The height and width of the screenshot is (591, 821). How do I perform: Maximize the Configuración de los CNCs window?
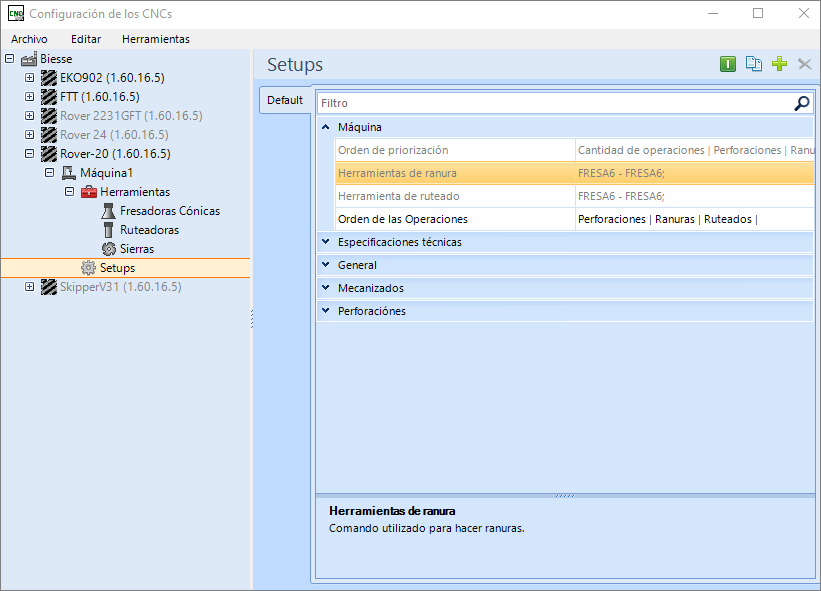(758, 14)
